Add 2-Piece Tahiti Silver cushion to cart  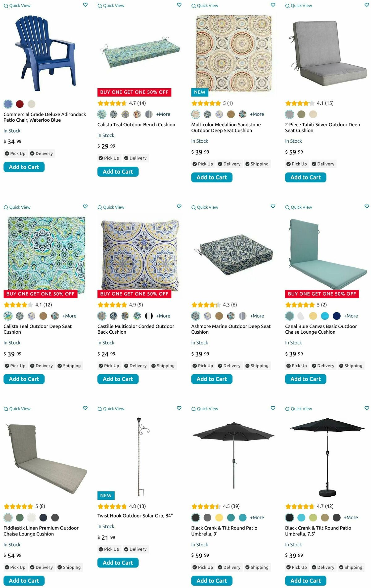(x=305, y=177)
